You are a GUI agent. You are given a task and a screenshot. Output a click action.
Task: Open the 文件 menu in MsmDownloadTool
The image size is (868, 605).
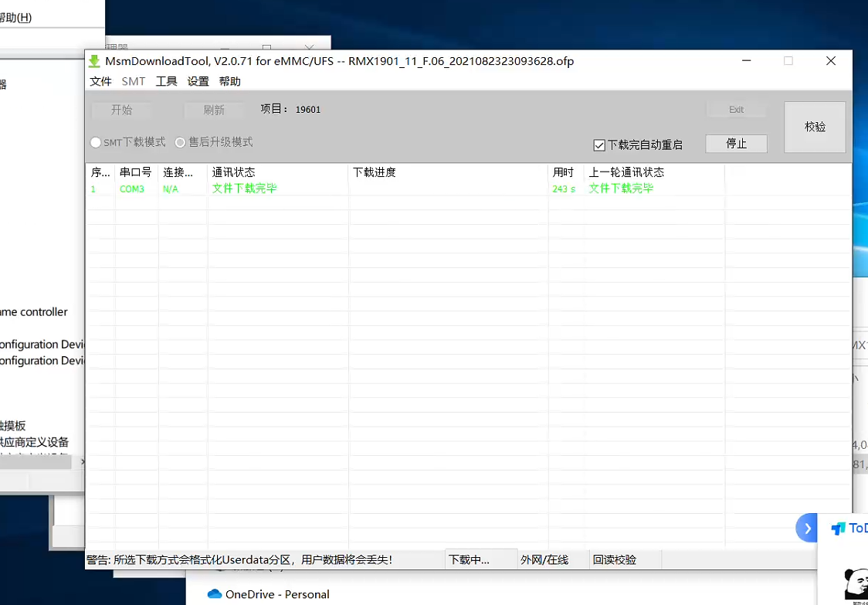tap(100, 81)
